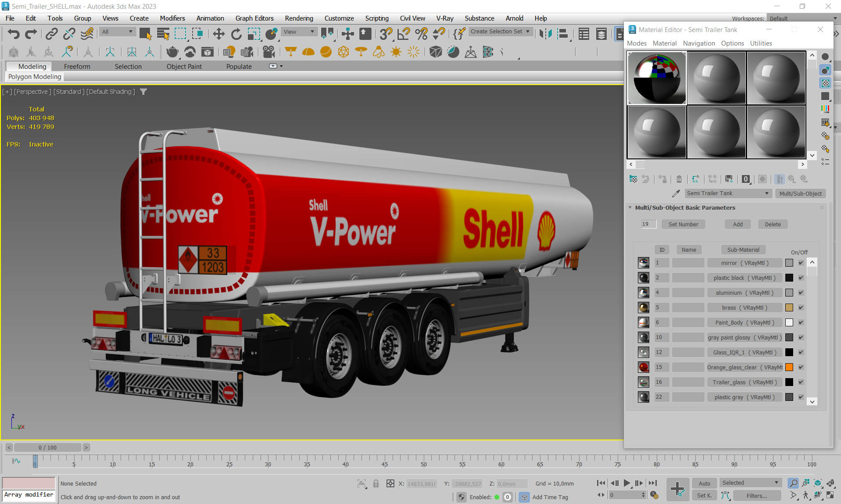Image resolution: width=841 pixels, height=504 pixels.
Task: Toggle the Background checker icon in Material Editor
Action: click(825, 83)
